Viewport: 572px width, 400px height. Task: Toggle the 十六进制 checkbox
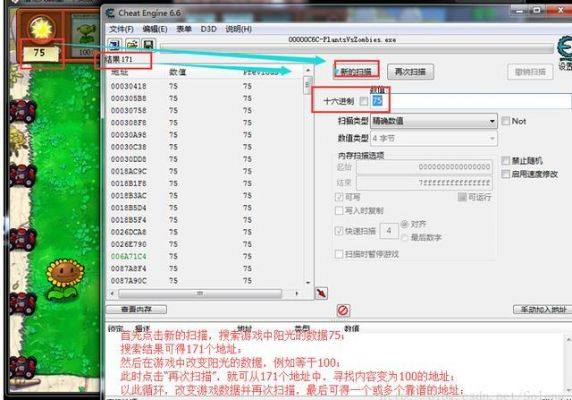coord(364,101)
